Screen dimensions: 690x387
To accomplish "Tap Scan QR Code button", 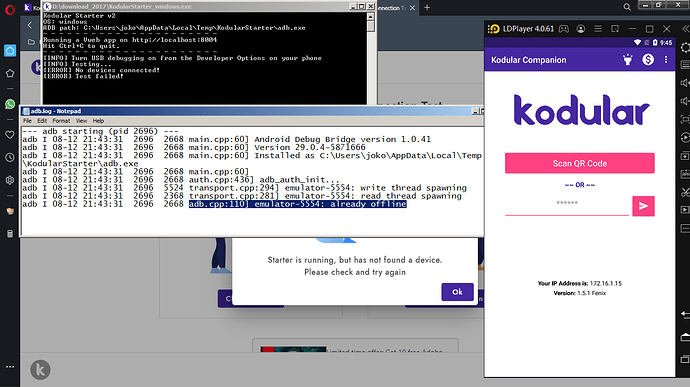I will pos(580,163).
